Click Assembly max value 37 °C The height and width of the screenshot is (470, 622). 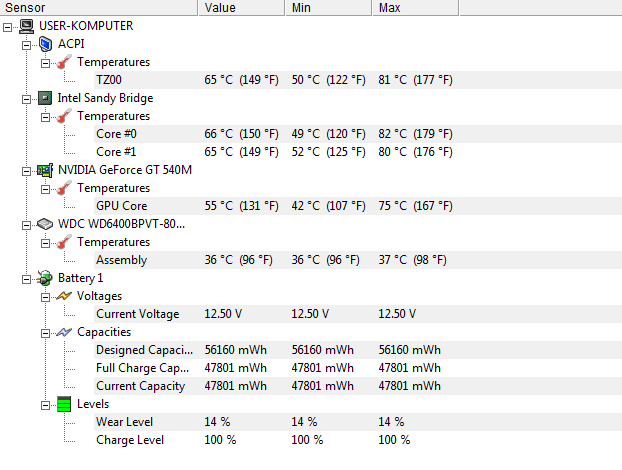413,260
